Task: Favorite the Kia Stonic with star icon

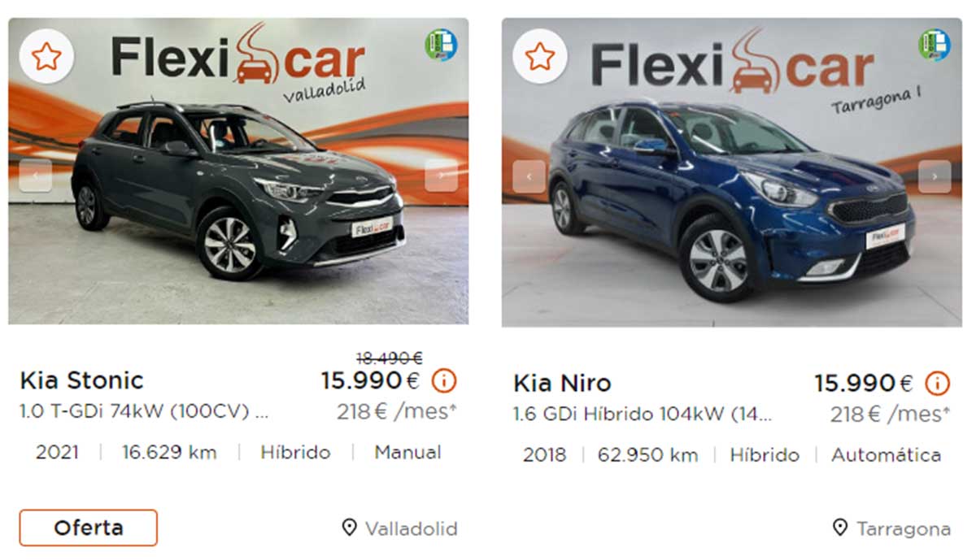Action: [47, 56]
